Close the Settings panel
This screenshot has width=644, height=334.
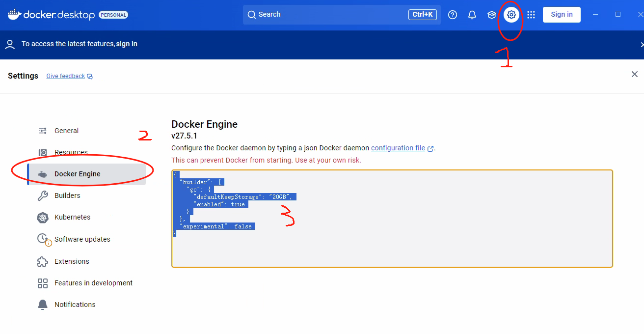(635, 74)
